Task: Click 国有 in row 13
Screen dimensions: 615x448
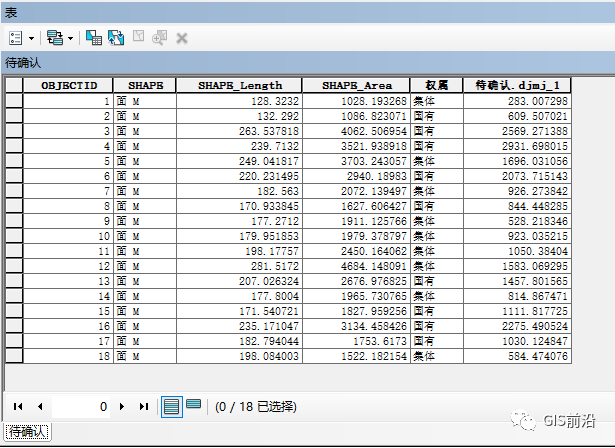Action: 424,281
